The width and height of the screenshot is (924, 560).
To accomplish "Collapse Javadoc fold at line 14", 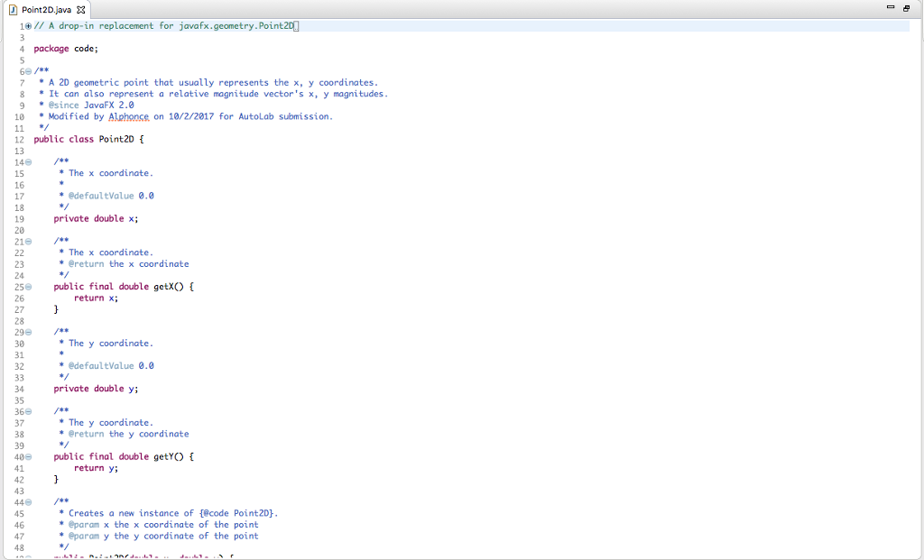I will (x=28, y=162).
